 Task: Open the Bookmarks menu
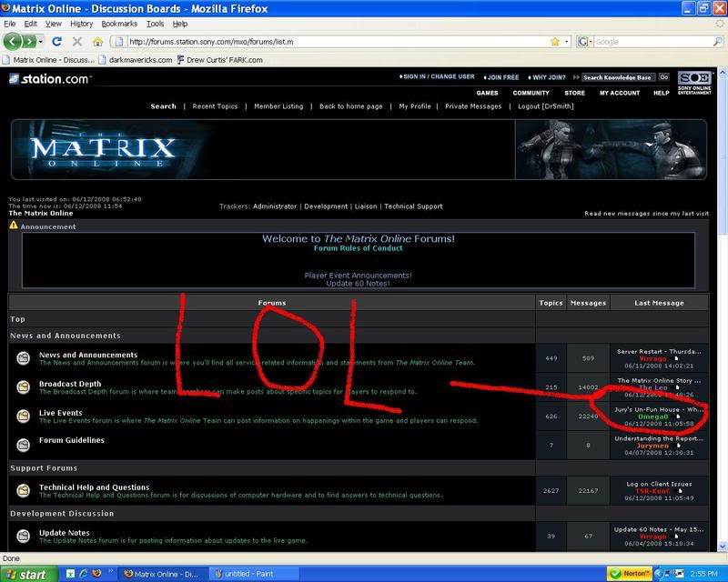tap(118, 23)
